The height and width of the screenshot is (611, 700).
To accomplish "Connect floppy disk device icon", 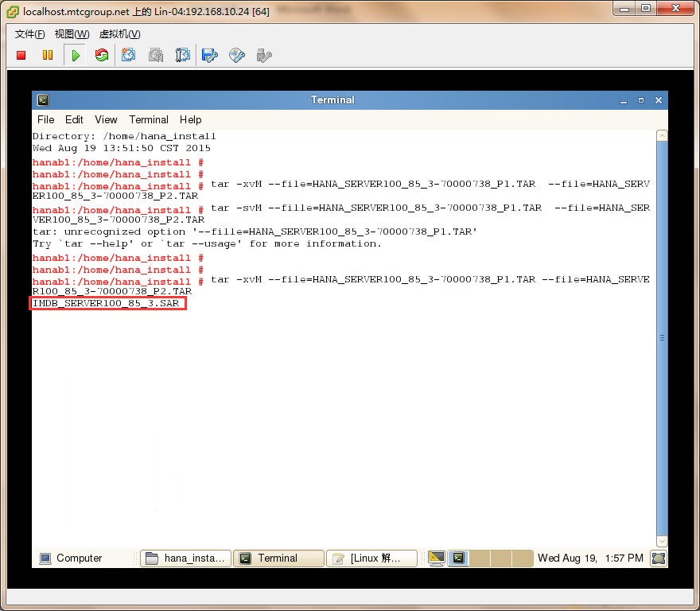I will [x=210, y=55].
